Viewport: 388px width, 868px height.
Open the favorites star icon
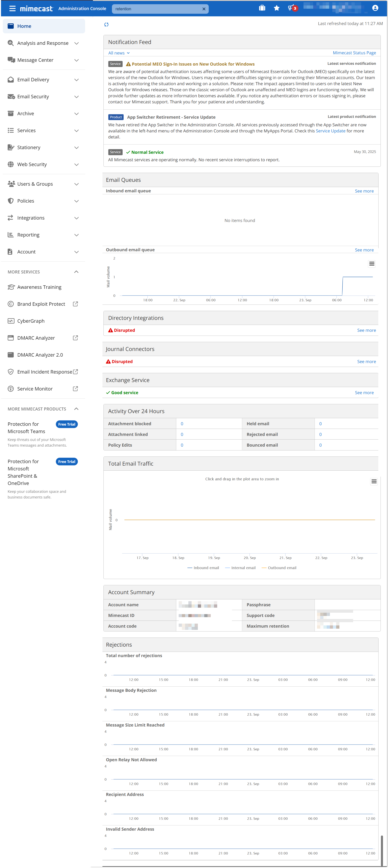click(276, 8)
